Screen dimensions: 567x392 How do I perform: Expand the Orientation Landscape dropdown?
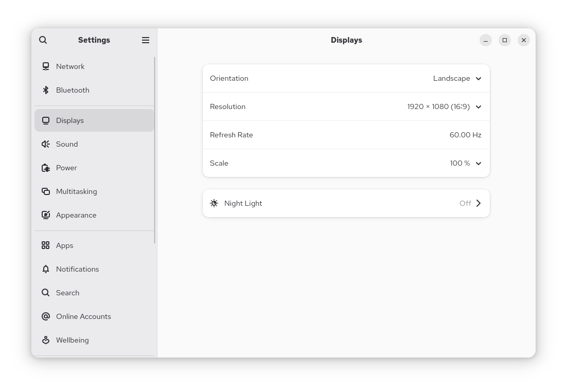click(x=457, y=79)
